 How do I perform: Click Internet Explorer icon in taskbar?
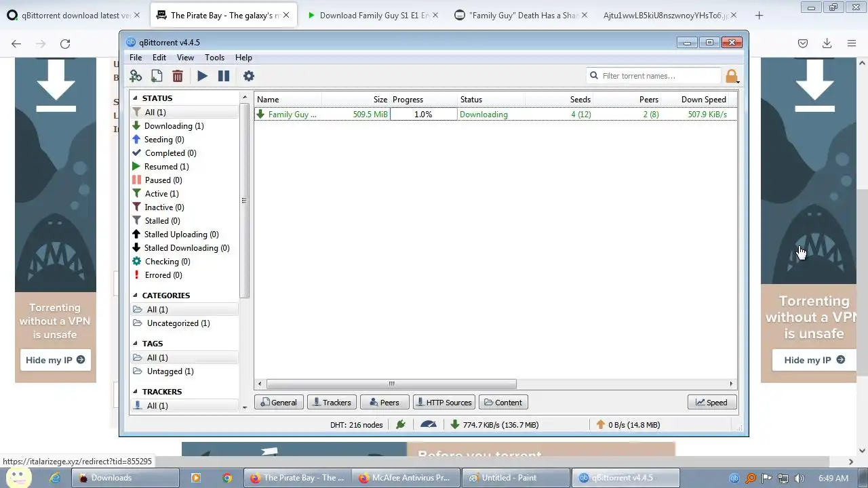(56, 478)
